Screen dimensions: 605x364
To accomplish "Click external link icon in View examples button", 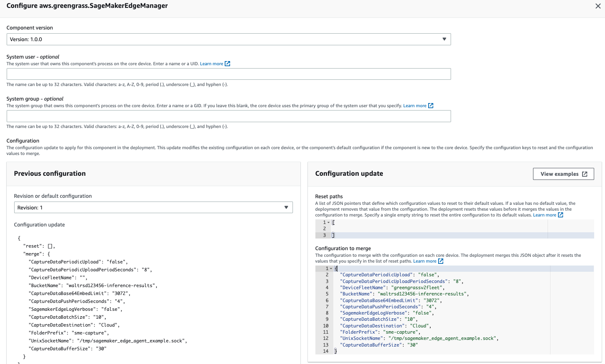I will pos(585,174).
